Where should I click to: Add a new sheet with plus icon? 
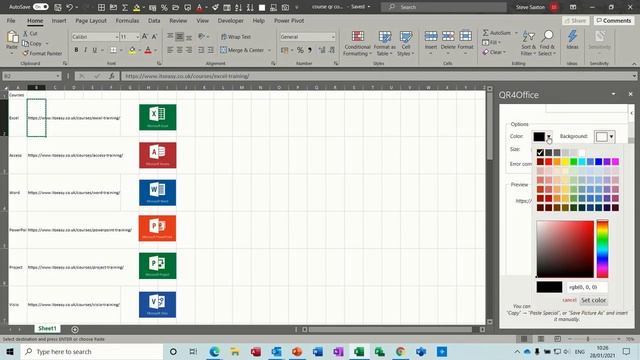75,329
